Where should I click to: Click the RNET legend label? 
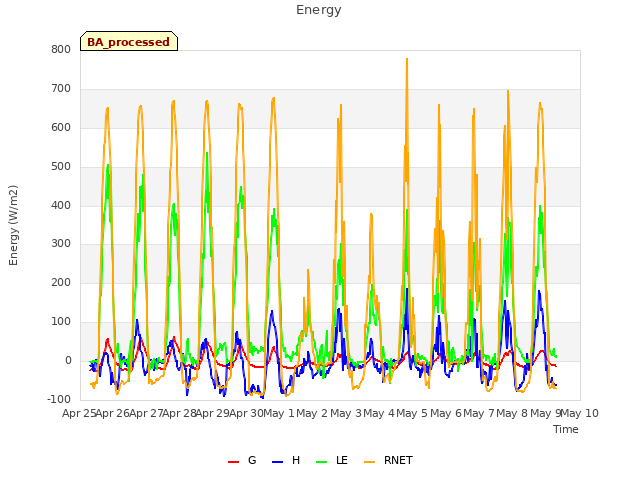coord(398,460)
